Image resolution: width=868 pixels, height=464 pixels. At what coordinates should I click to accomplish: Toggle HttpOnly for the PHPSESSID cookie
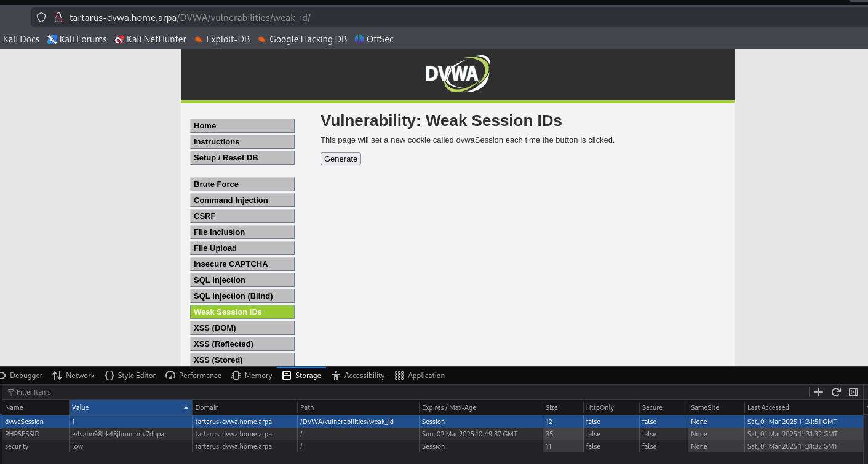pyautogui.click(x=592, y=434)
